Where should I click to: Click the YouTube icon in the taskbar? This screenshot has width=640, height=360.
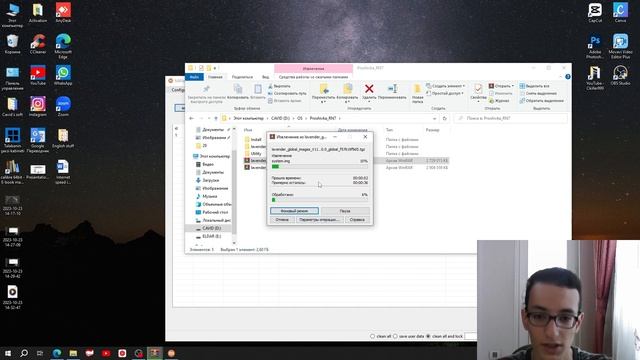pyautogui.click(x=106, y=353)
